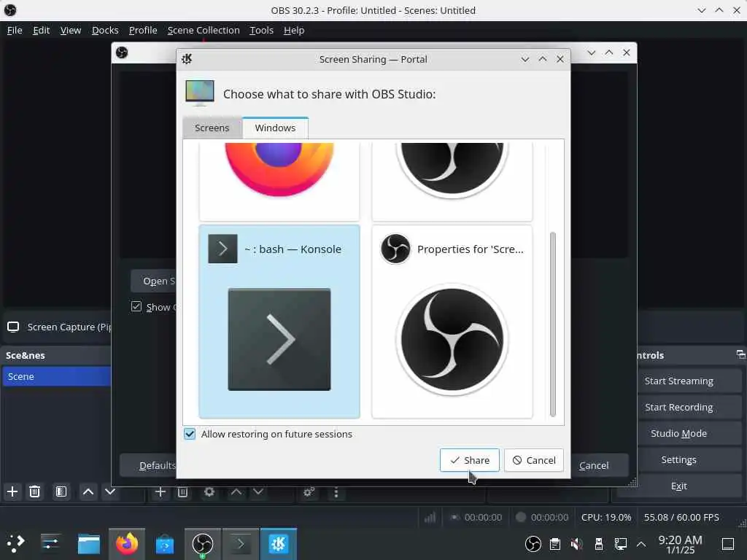
Task: Toggle the Show checkbox in the Properties window
Action: [x=136, y=306]
